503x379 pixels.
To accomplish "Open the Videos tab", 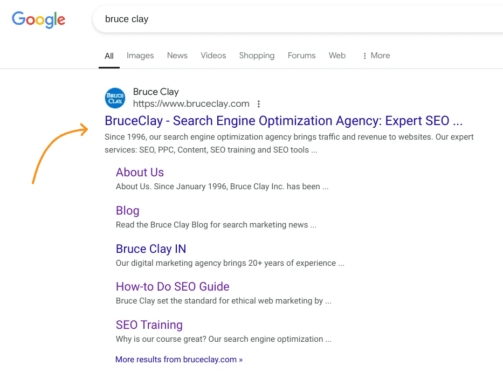I will pyautogui.click(x=213, y=55).
